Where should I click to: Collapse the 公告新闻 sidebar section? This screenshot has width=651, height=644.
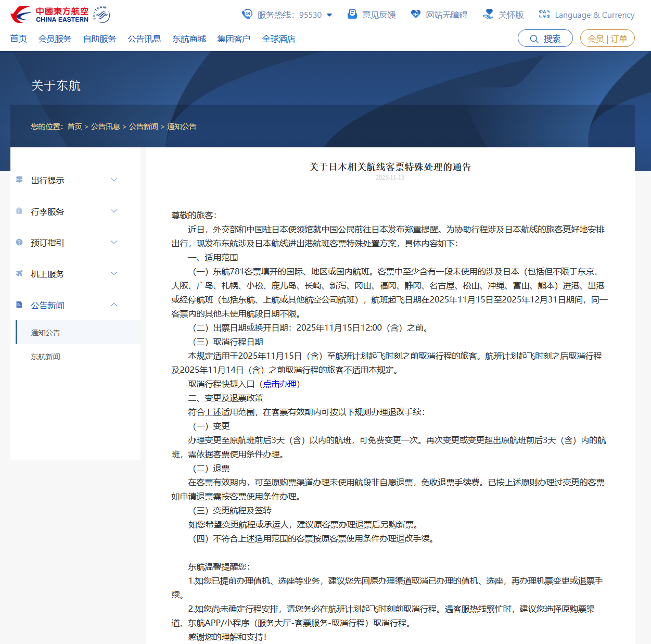click(114, 305)
